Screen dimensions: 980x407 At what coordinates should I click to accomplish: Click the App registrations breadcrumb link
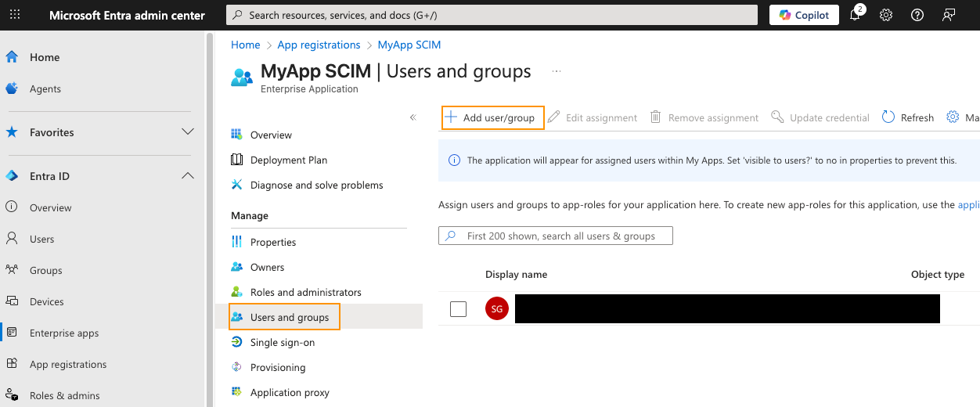tap(319, 45)
